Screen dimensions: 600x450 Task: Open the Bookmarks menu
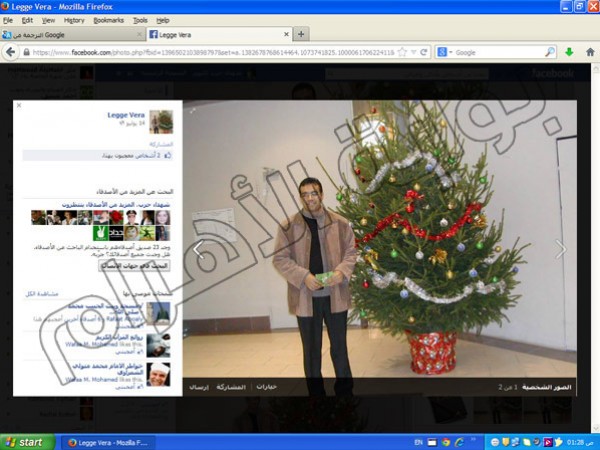(x=109, y=20)
